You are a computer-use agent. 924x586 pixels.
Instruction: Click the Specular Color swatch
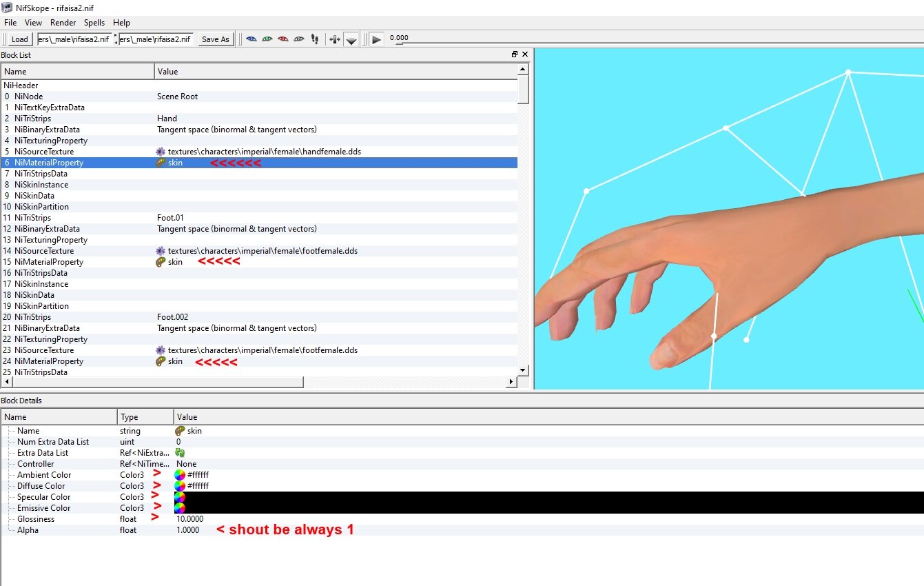click(180, 497)
